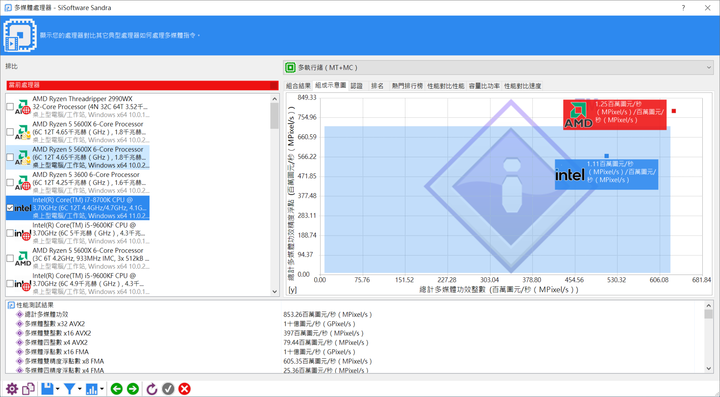The image size is (720, 397).
Task: Check the i5-9600KF 4.9千兆赫 checkbox
Action: coord(10,284)
